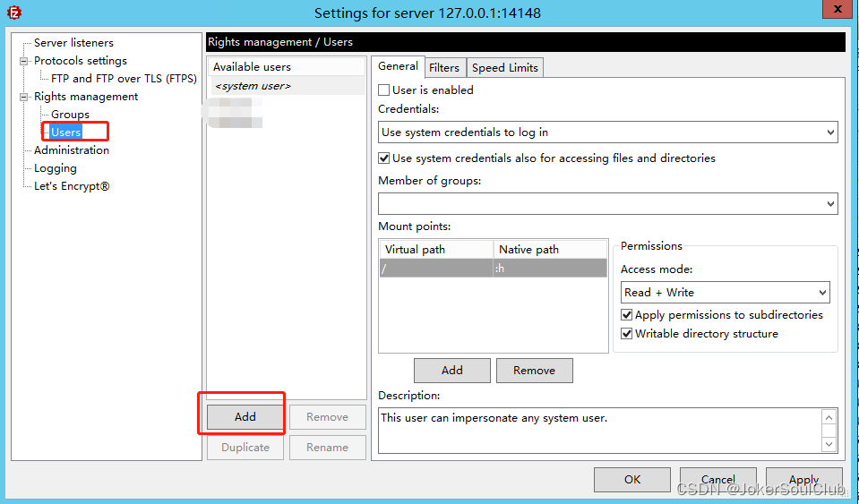Image resolution: width=859 pixels, height=504 pixels.
Task: Open Protocols settings page
Action: tap(81, 61)
